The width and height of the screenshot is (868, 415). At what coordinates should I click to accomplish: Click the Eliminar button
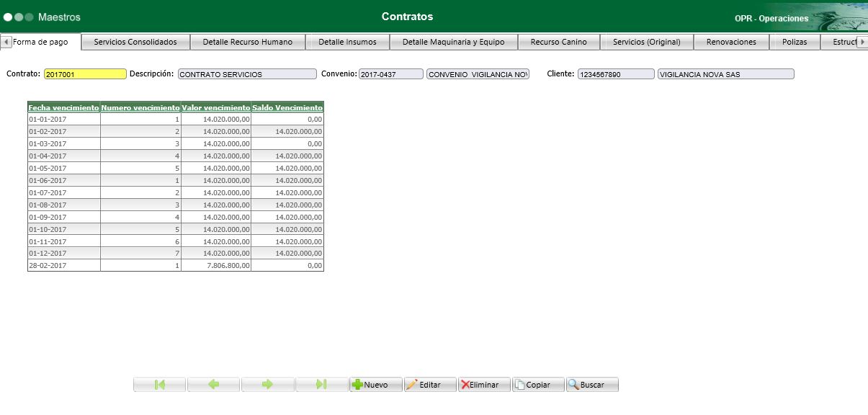(x=484, y=385)
